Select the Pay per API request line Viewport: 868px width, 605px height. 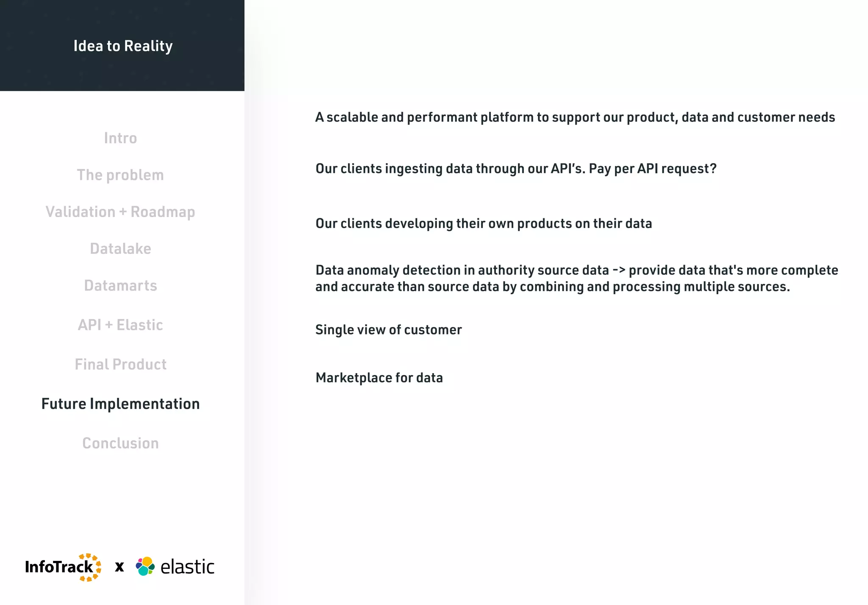coord(516,169)
